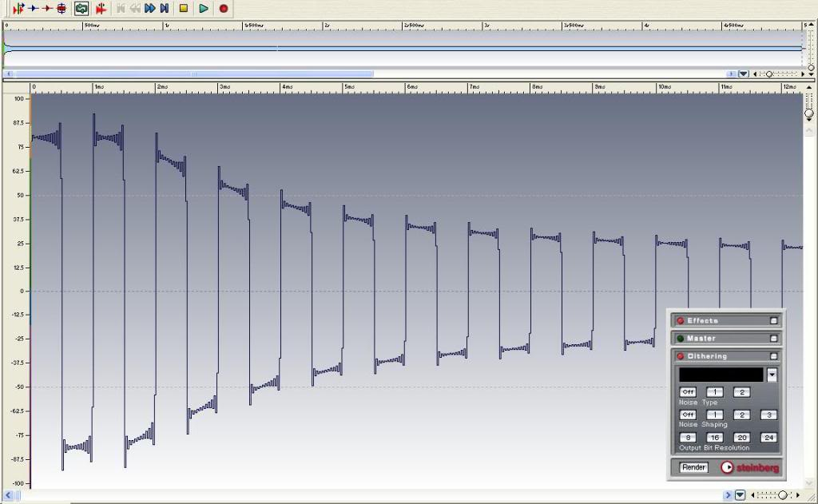Viewport: 818px width, 504px height.
Task: Click the blue fast forward icon
Action: pyautogui.click(x=149, y=8)
